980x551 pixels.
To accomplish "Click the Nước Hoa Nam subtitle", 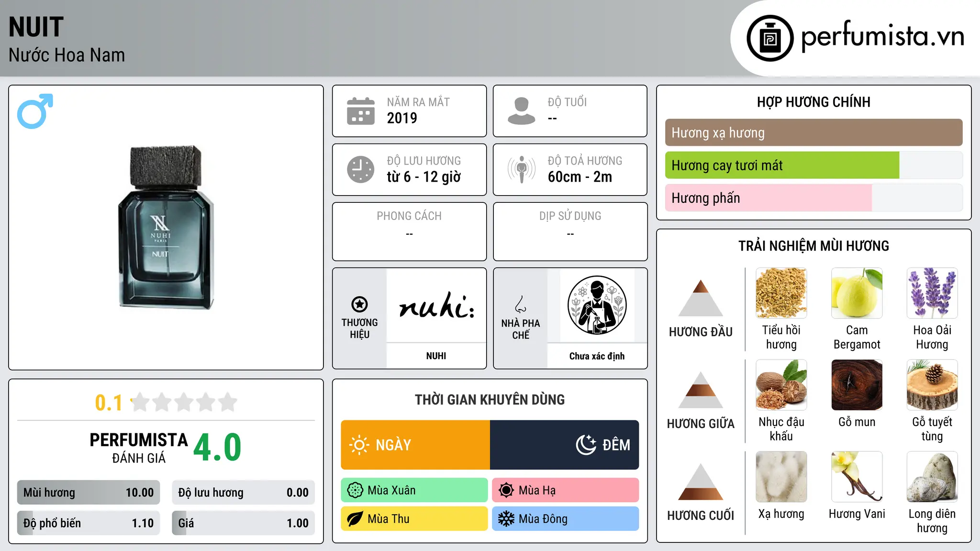I will pyautogui.click(x=67, y=55).
